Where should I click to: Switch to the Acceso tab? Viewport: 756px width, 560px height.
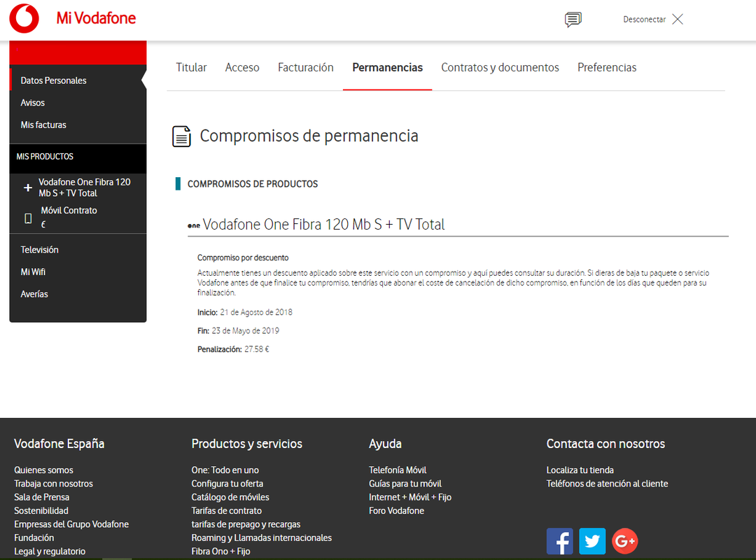[242, 67]
